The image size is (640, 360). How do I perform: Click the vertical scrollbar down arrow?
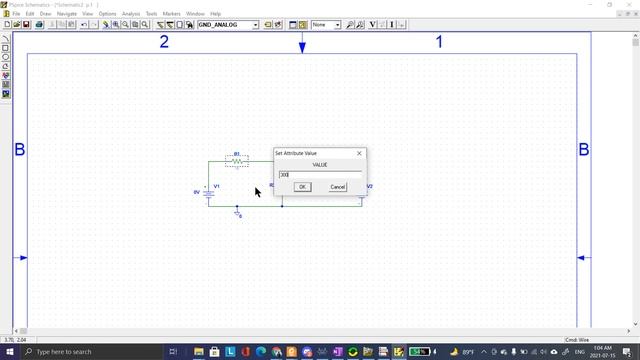[x=636, y=324]
